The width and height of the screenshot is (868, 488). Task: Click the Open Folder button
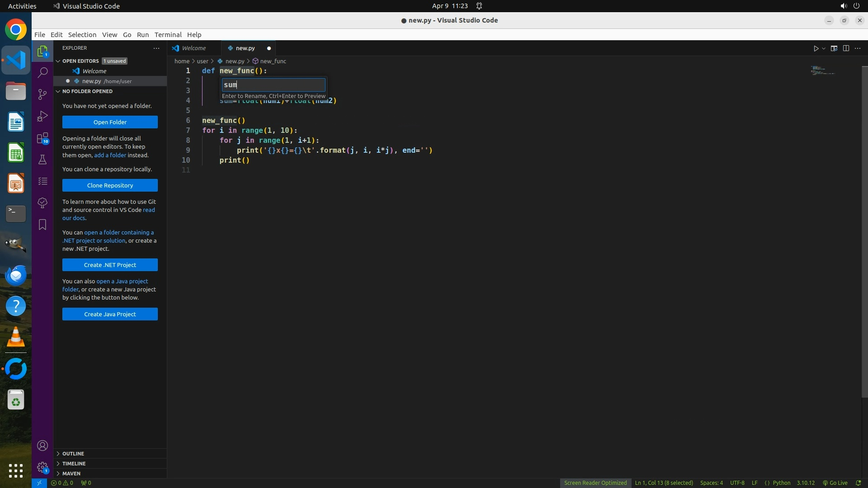[110, 122]
